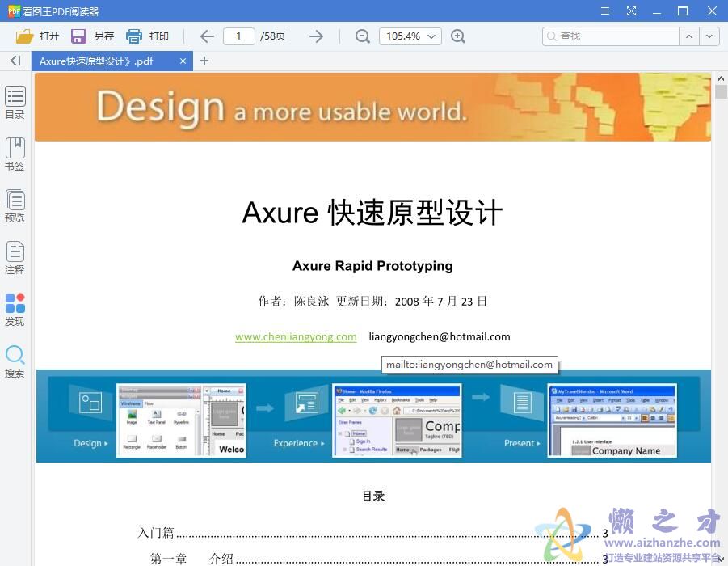Image resolution: width=728 pixels, height=566 pixels.
Task: Save a copy with the 另存 icon
Action: (x=78, y=36)
